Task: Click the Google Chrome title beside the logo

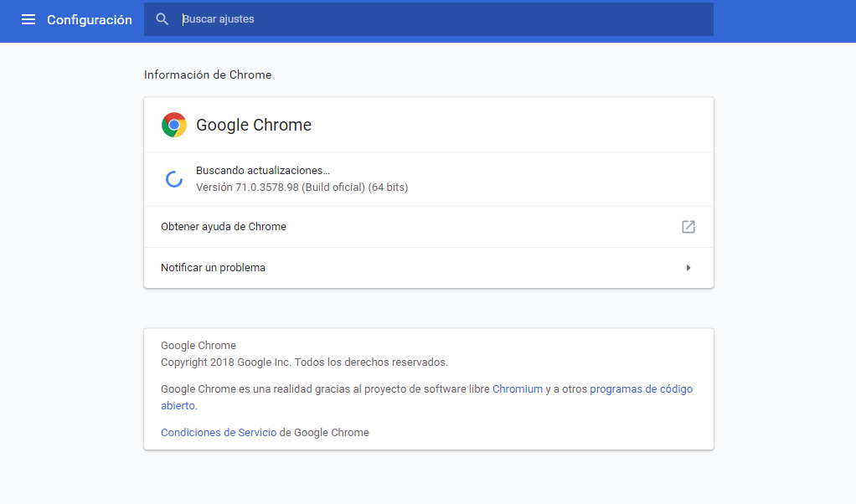Action: coord(254,125)
